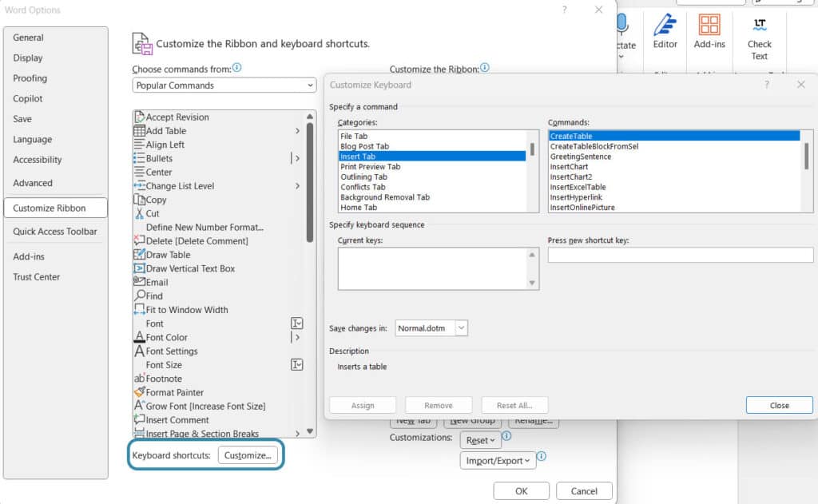Click the Help question mark in Customize Keyboard
Screen dimensions: 818x504
[767, 85]
